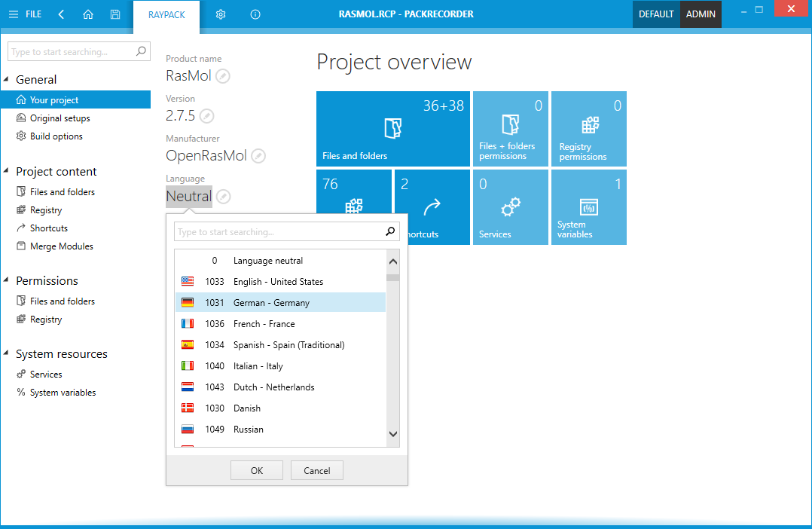Collapse the General section in sidebar
Image resolution: width=812 pixels, height=529 pixels.
8,80
